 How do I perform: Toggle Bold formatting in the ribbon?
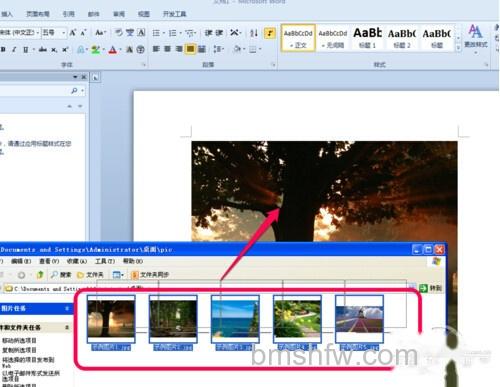(3, 50)
